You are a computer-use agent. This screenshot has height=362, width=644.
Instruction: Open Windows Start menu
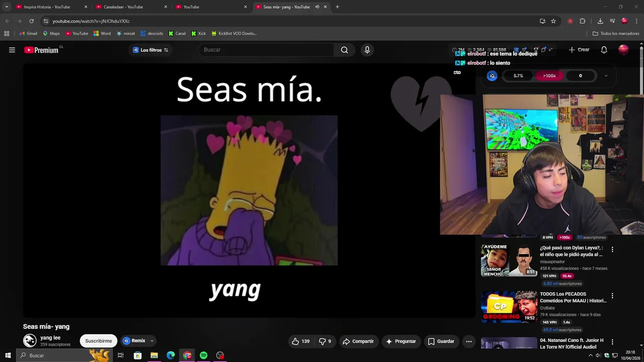click(x=8, y=355)
